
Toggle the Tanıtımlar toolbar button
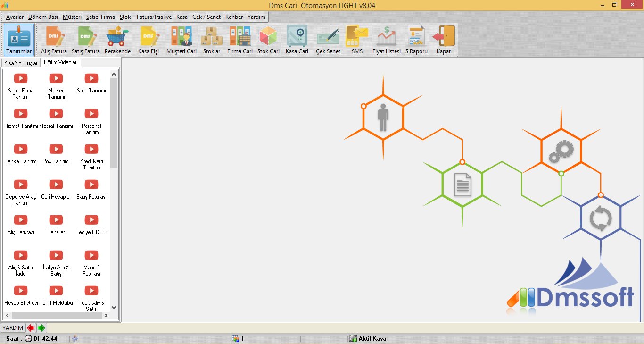(x=19, y=40)
